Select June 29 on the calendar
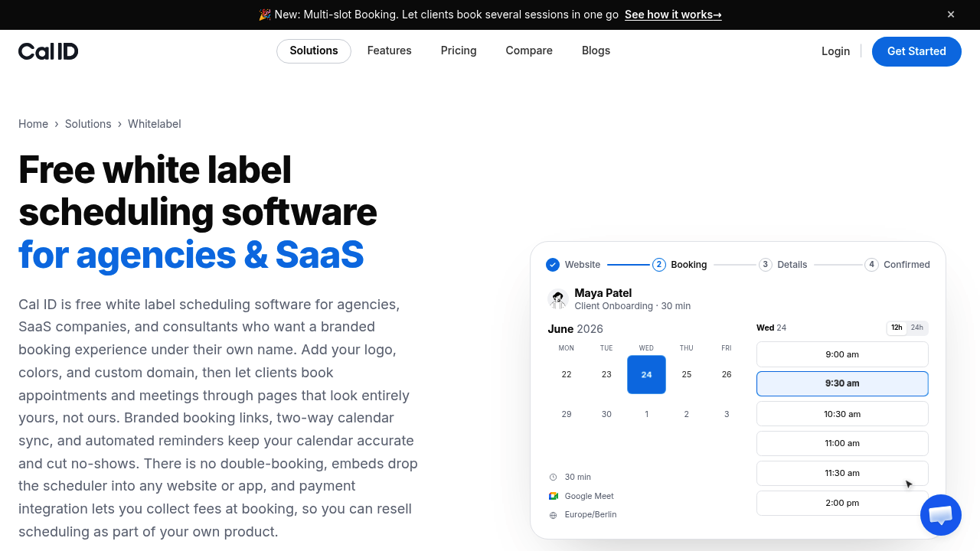 coord(567,415)
